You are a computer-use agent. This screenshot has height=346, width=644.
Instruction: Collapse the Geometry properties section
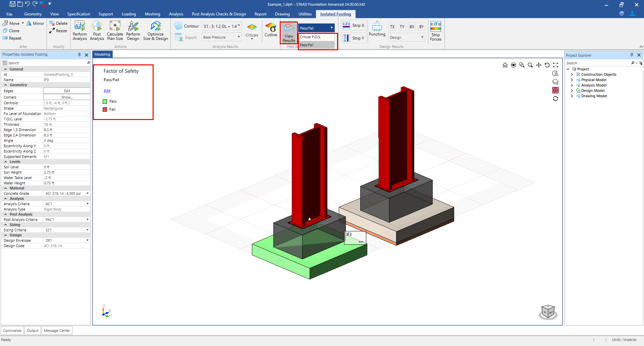coord(5,85)
